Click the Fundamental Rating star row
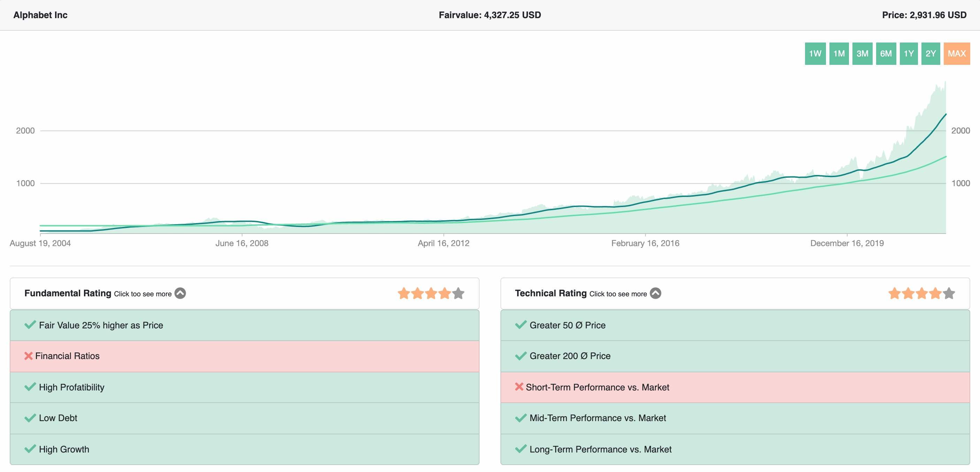Viewport: 980px width, 472px height. pyautogui.click(x=431, y=294)
